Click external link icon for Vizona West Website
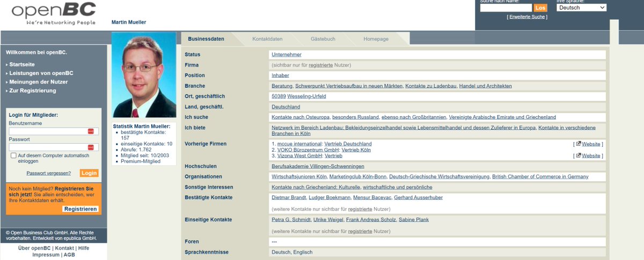Screen dimensions: 644x260 [579, 155]
